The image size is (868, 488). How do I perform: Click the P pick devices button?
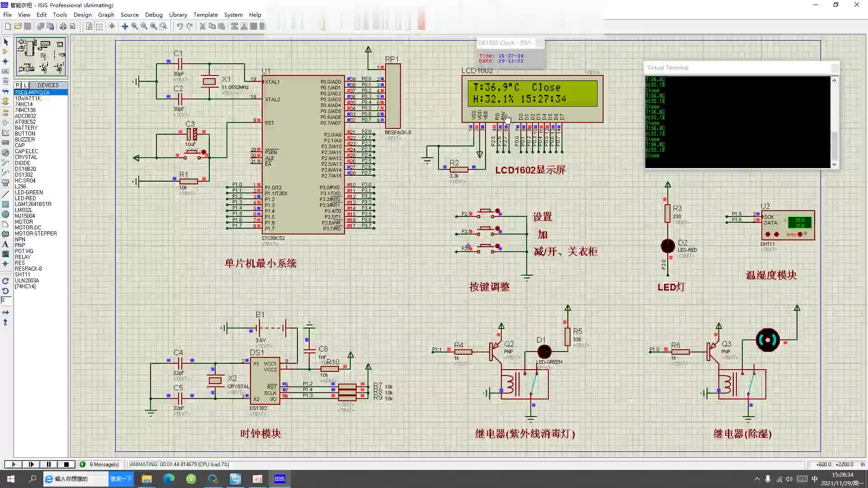click(18, 85)
